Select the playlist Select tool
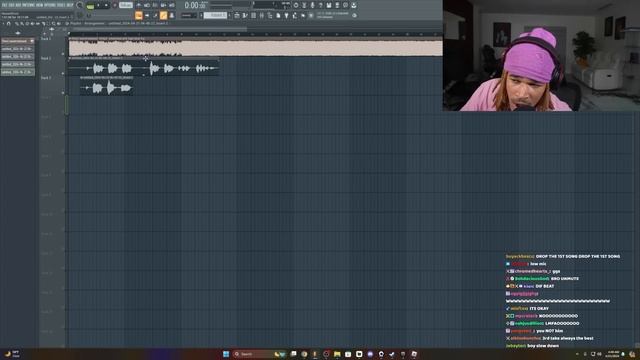 click(x=49, y=24)
